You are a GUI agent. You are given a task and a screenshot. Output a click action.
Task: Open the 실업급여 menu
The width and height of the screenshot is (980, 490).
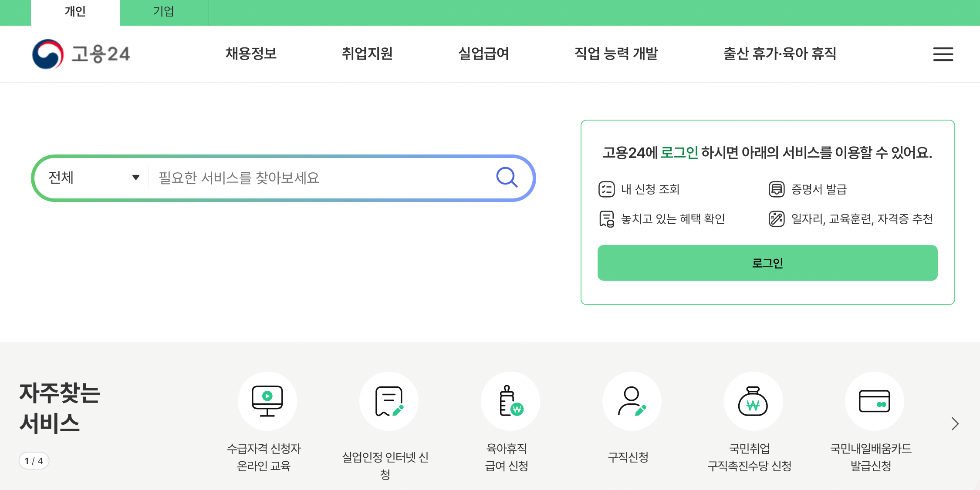click(484, 54)
